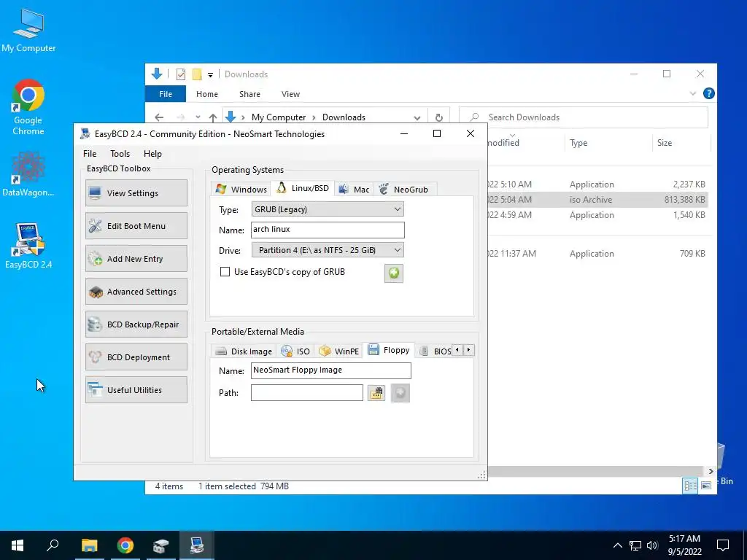
Task: Switch to the Mac tab
Action: pyautogui.click(x=354, y=189)
